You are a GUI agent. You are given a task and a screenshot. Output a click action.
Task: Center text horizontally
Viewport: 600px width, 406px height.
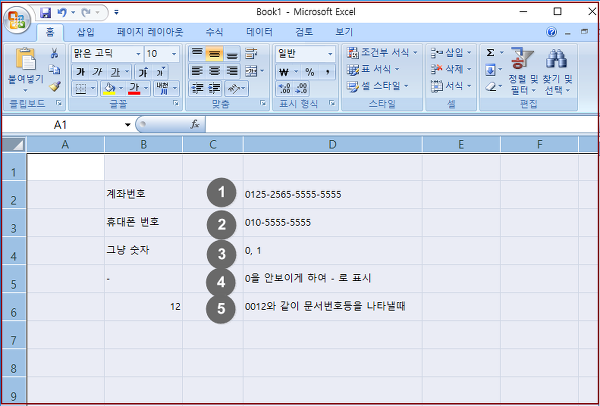[x=214, y=71]
